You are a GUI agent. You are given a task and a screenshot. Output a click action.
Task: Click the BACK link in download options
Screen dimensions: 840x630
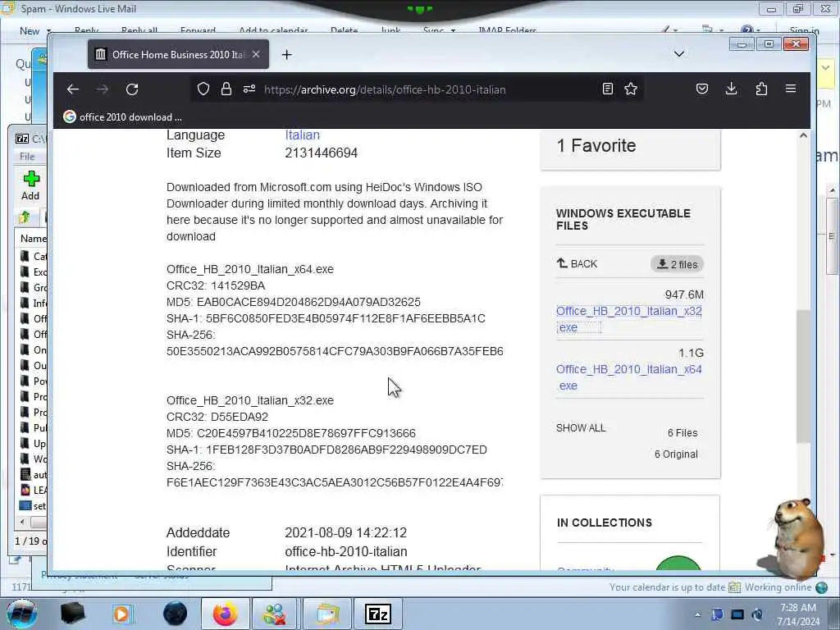[577, 263]
